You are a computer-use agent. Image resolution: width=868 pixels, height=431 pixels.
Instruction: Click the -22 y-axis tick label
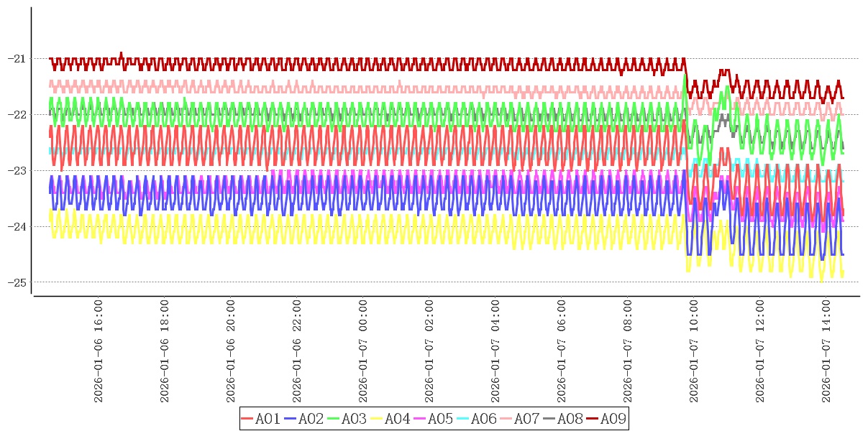16,114
